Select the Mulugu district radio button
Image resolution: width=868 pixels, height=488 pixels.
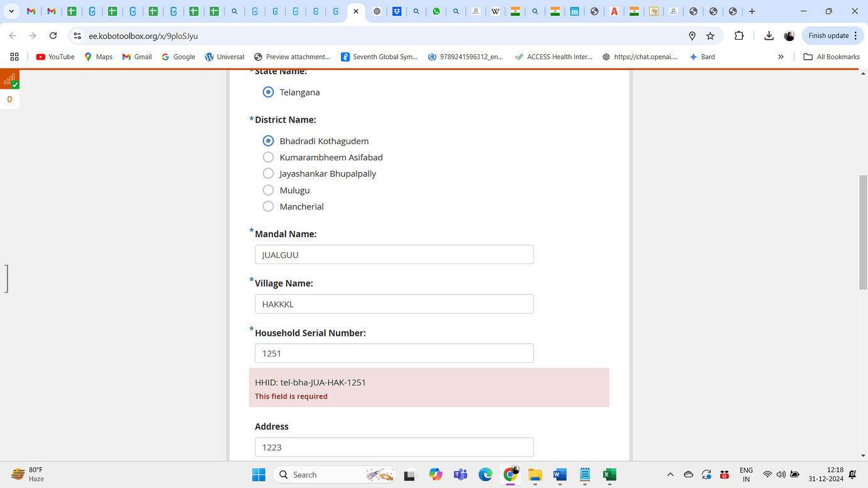click(268, 190)
